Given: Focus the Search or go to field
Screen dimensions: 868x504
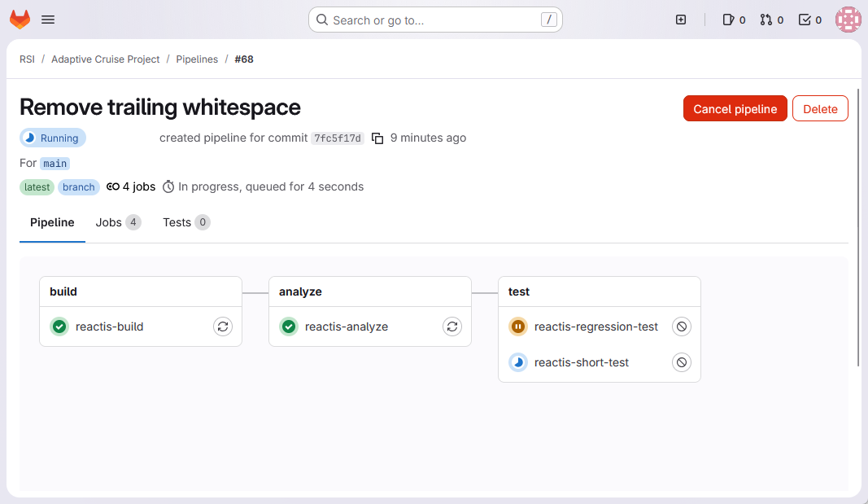Looking at the screenshot, I should [435, 20].
